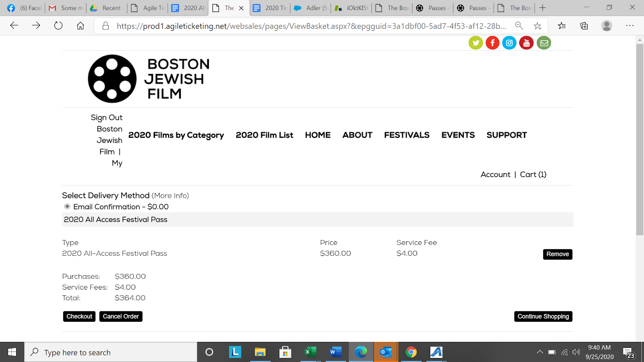Image resolution: width=644 pixels, height=362 pixels.
Task: Click the Sign Out link
Action: pos(107,117)
